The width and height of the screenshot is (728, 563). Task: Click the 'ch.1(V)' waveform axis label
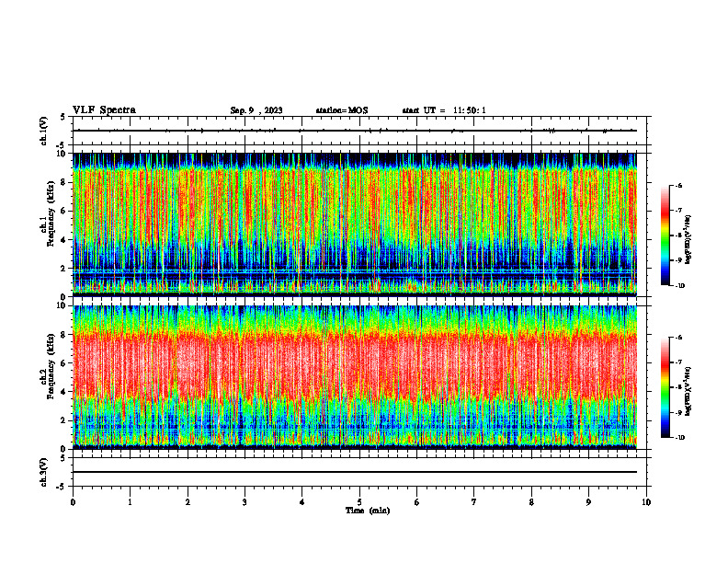pyautogui.click(x=44, y=131)
